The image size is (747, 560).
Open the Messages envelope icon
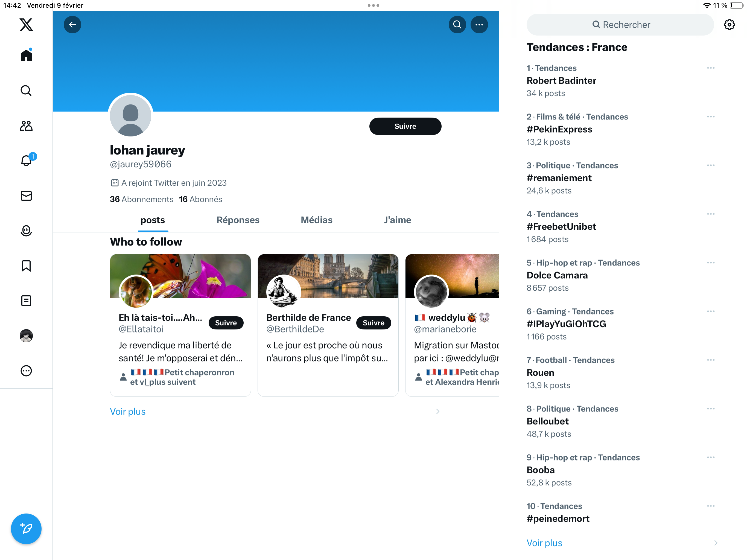click(x=26, y=196)
